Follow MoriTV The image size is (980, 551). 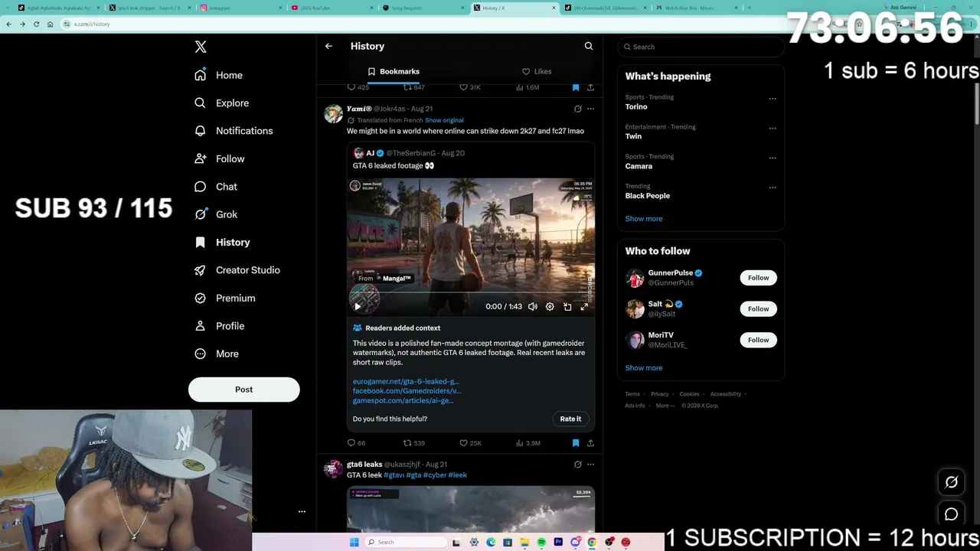(758, 340)
